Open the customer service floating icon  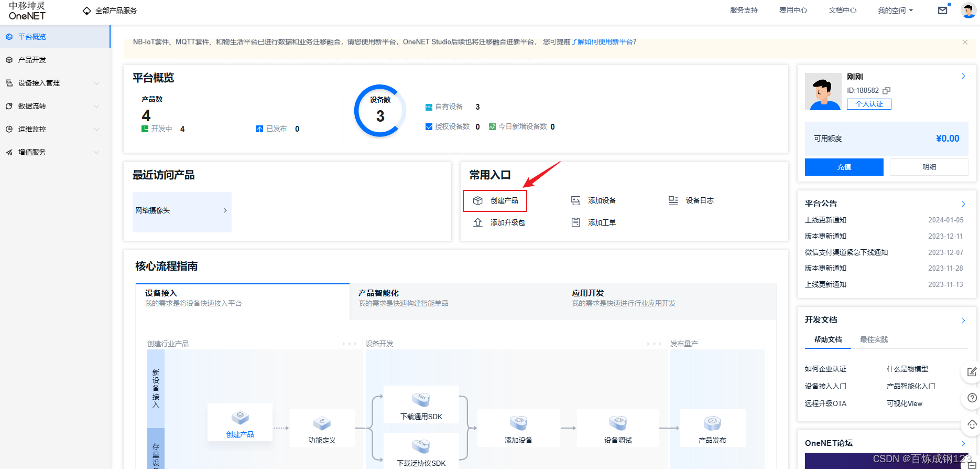click(x=971, y=424)
